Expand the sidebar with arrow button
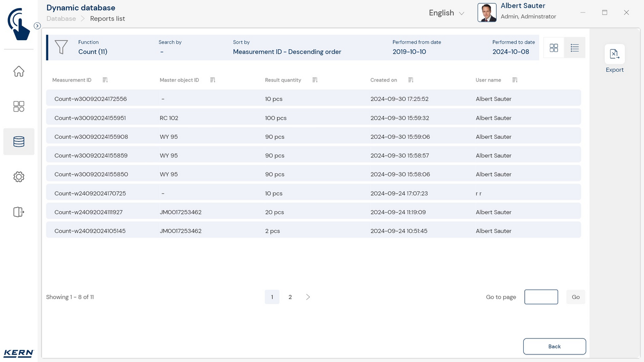The image size is (644, 362). pyautogui.click(x=37, y=26)
